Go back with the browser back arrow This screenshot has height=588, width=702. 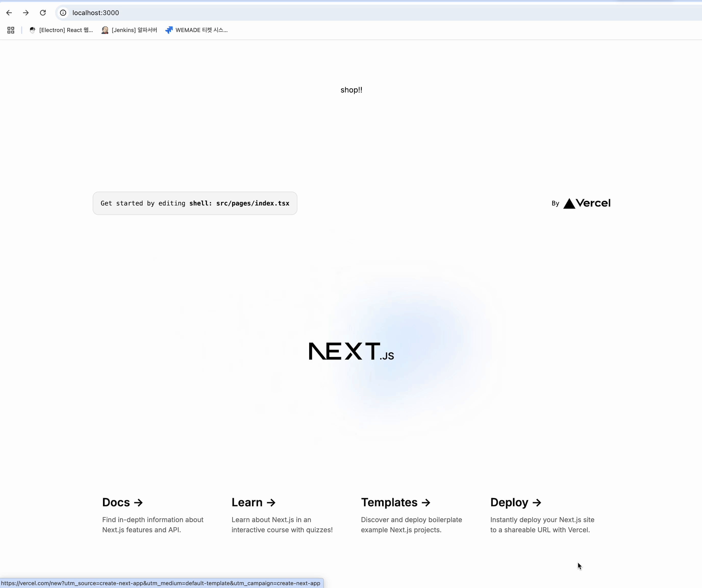[x=9, y=13]
